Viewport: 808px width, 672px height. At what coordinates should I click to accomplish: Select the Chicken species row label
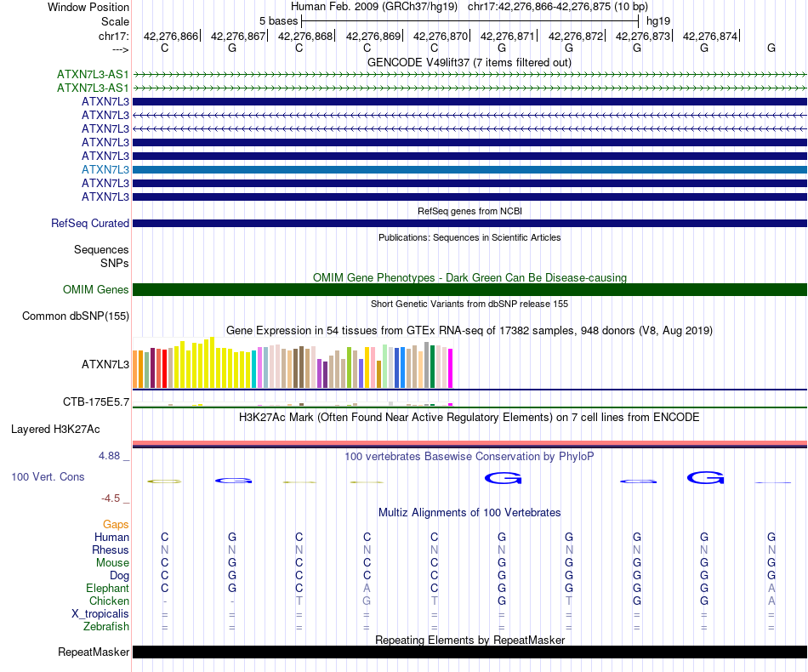(109, 601)
